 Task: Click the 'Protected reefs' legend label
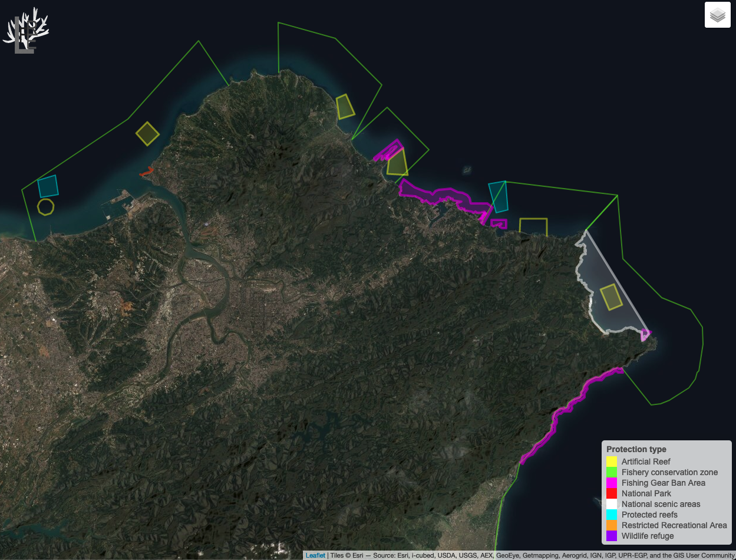[x=649, y=515]
